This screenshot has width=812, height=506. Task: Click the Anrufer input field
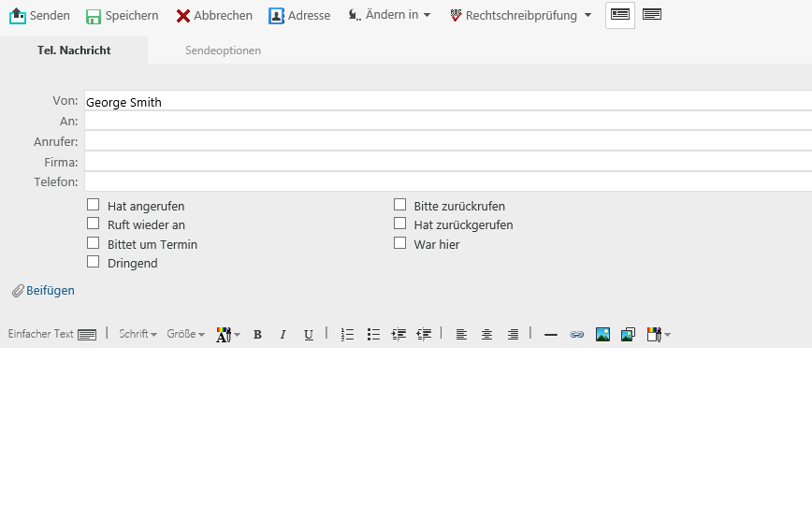448,141
